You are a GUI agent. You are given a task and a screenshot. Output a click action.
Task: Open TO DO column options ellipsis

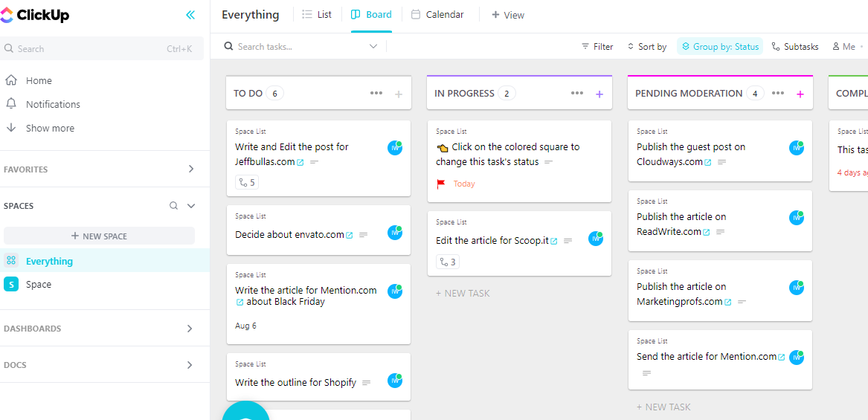click(376, 94)
